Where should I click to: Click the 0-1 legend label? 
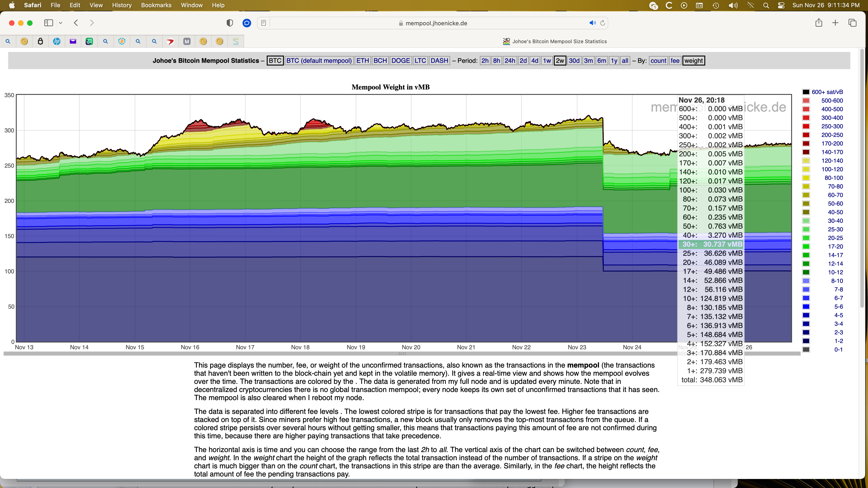838,350
